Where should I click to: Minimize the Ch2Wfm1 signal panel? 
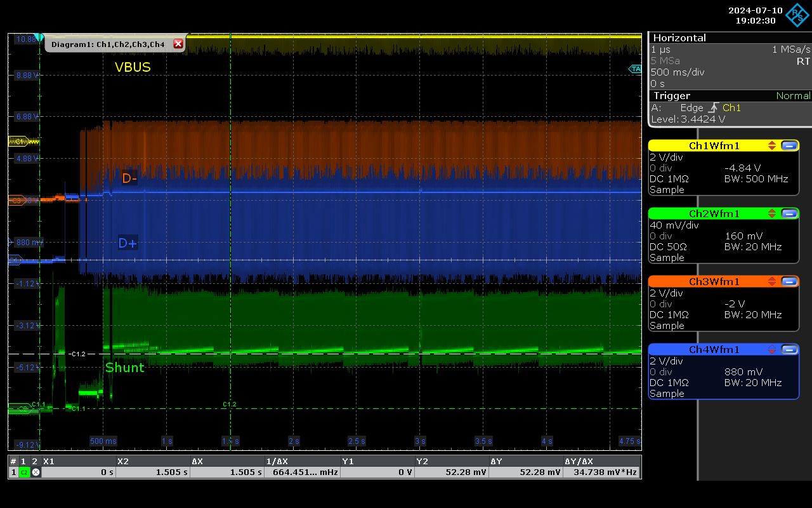pyautogui.click(x=789, y=213)
